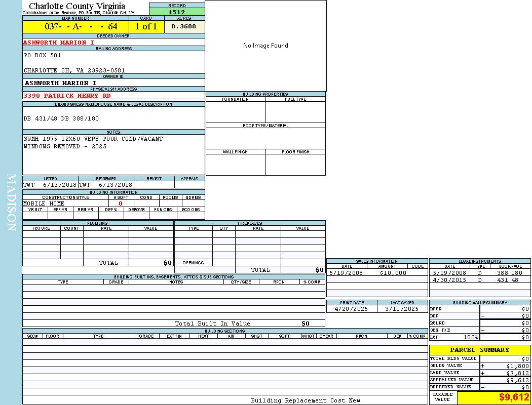The width and height of the screenshot is (532, 405).
Task: Click the red taxable value $9,612
Action: (x=514, y=397)
